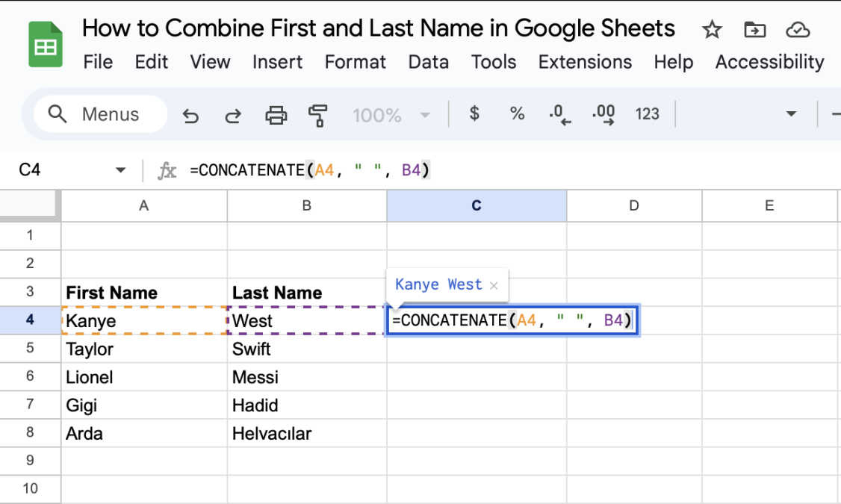
Task: Click the move to folder icon
Action: click(x=755, y=30)
